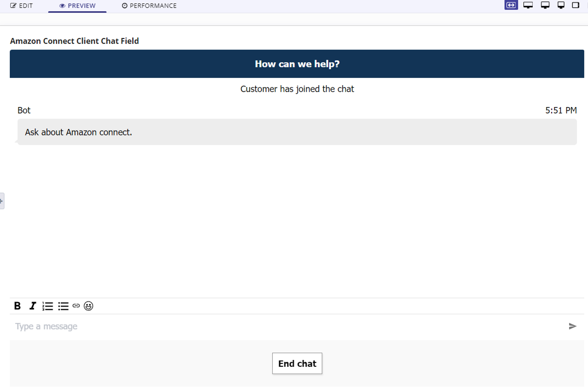Click the Amazon Connect Client Chat Field title

(x=74, y=41)
